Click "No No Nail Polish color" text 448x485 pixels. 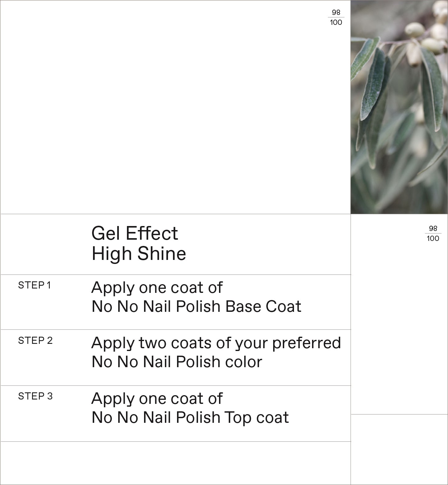(177, 362)
